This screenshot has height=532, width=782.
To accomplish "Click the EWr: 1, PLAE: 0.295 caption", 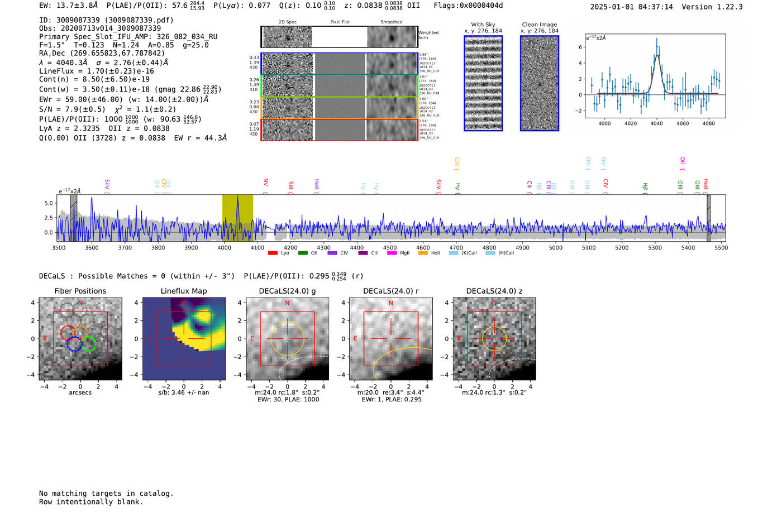I will click(392, 400).
